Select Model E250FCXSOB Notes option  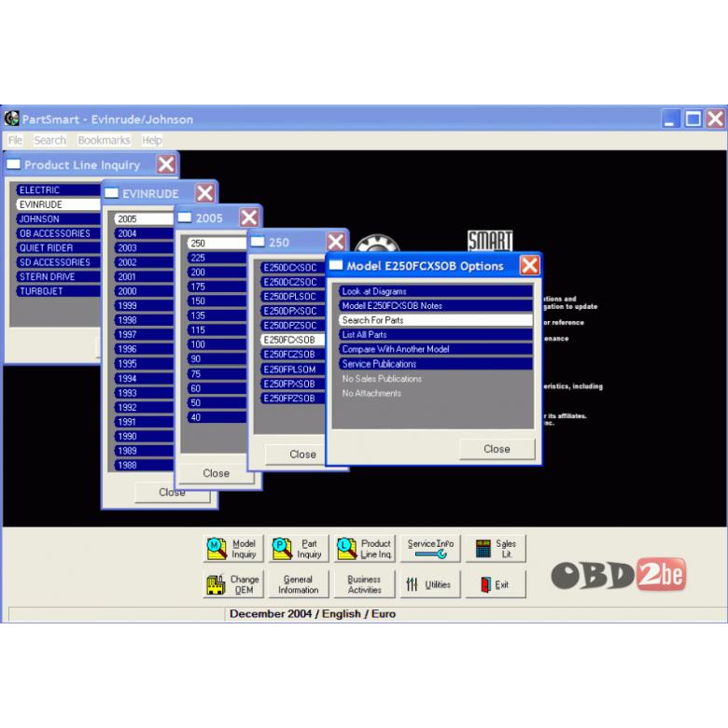436,305
